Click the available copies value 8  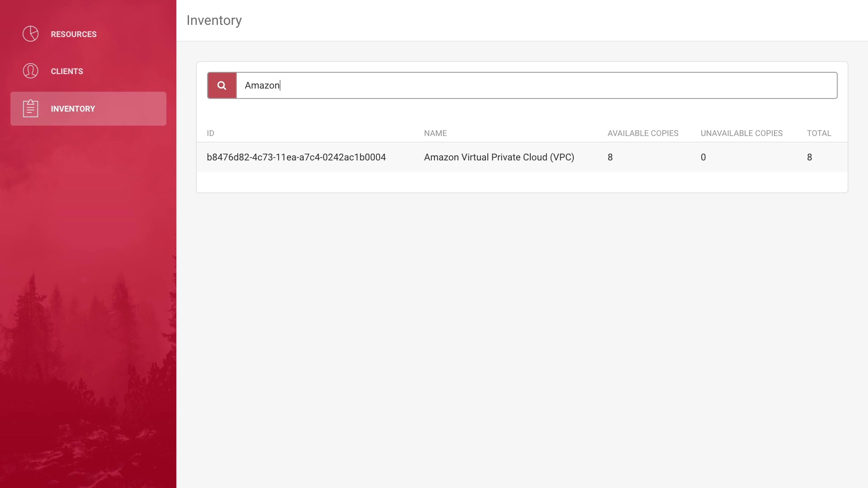610,157
